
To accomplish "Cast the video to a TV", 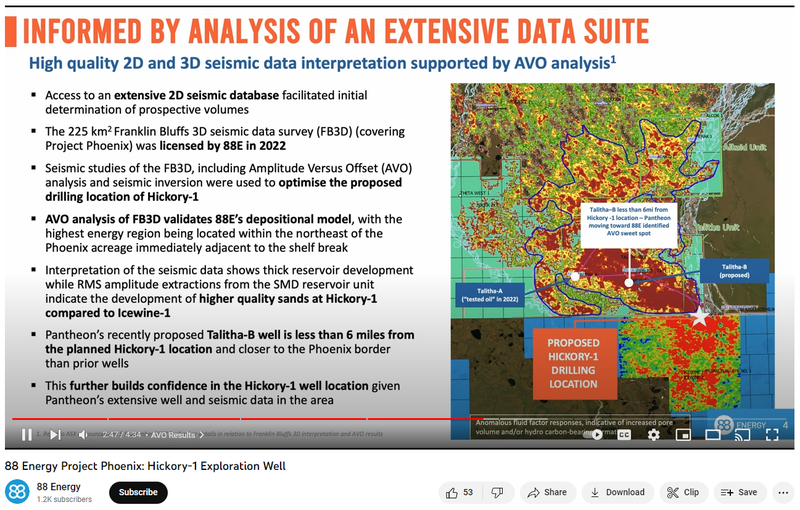I will (742, 435).
